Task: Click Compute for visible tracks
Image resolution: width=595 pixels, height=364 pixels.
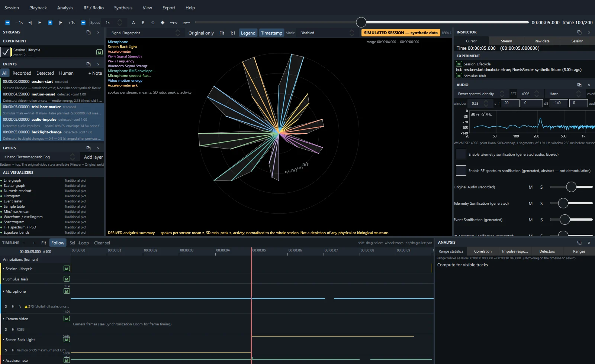Action: click(x=463, y=265)
